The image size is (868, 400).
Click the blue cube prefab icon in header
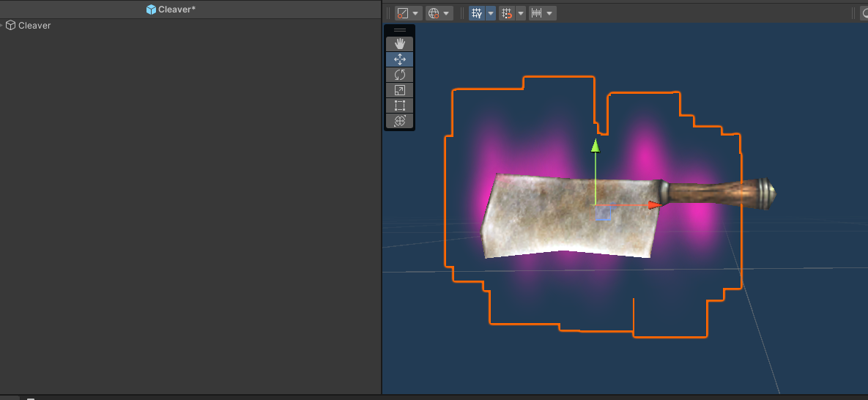click(151, 10)
